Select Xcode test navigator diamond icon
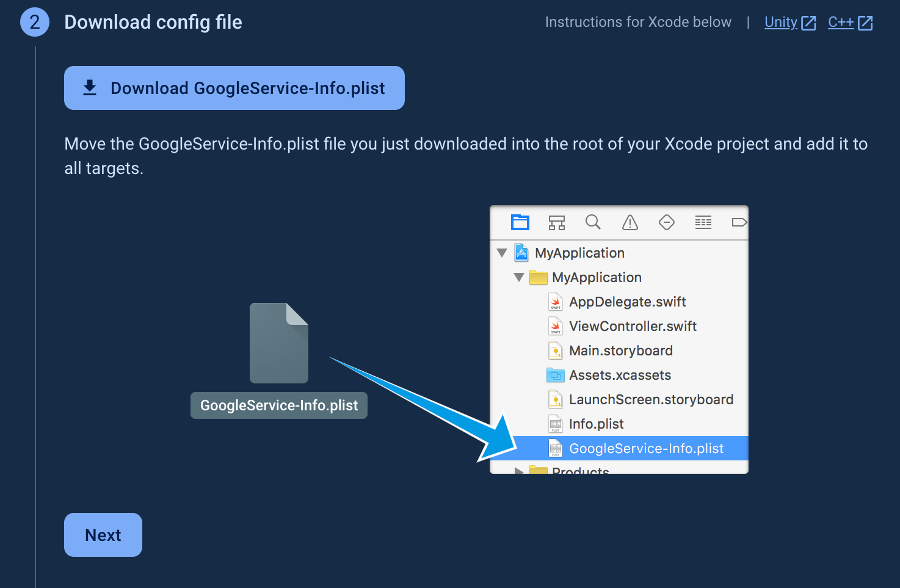900x588 pixels. coord(667,222)
